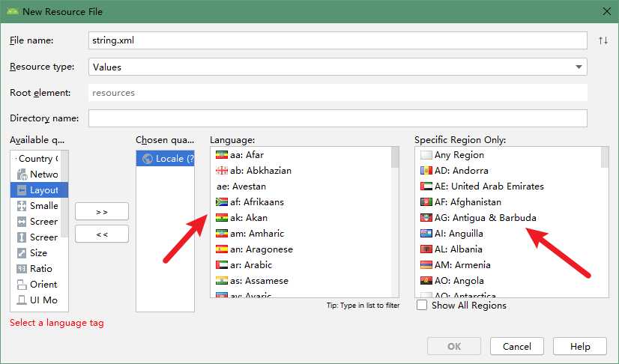
Task: Click the Abkhazian language flag icon
Action: click(222, 171)
